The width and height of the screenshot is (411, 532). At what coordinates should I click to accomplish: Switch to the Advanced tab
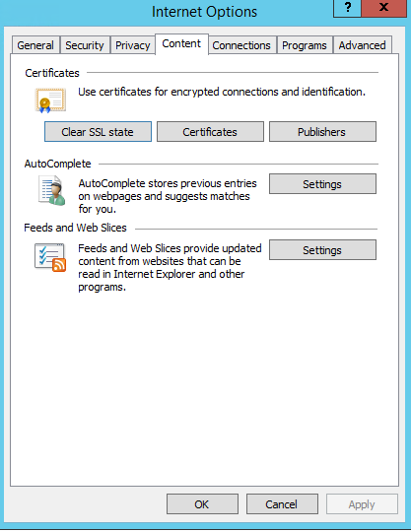pyautogui.click(x=362, y=45)
